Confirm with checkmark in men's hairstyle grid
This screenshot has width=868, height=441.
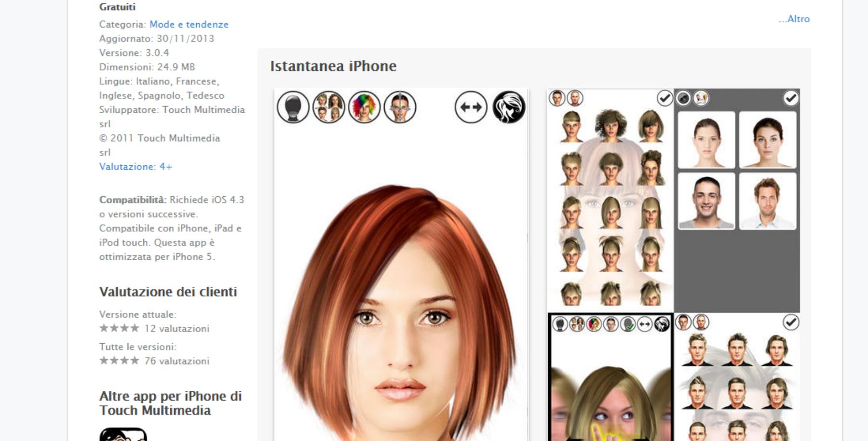(x=791, y=322)
